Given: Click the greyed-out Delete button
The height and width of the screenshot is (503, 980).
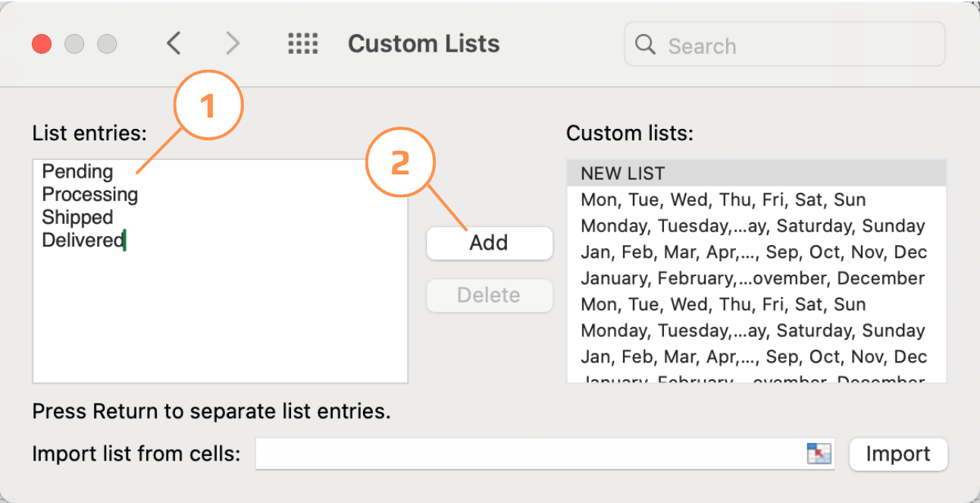Looking at the screenshot, I should pyautogui.click(x=489, y=295).
